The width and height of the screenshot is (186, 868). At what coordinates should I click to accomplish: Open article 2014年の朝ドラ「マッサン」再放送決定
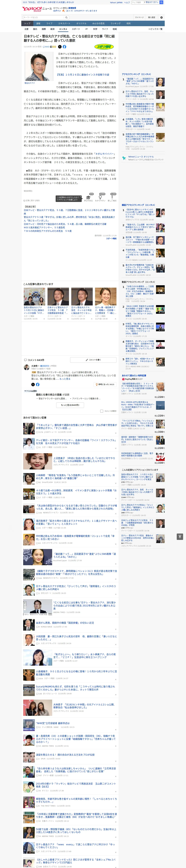[x=76, y=785]
